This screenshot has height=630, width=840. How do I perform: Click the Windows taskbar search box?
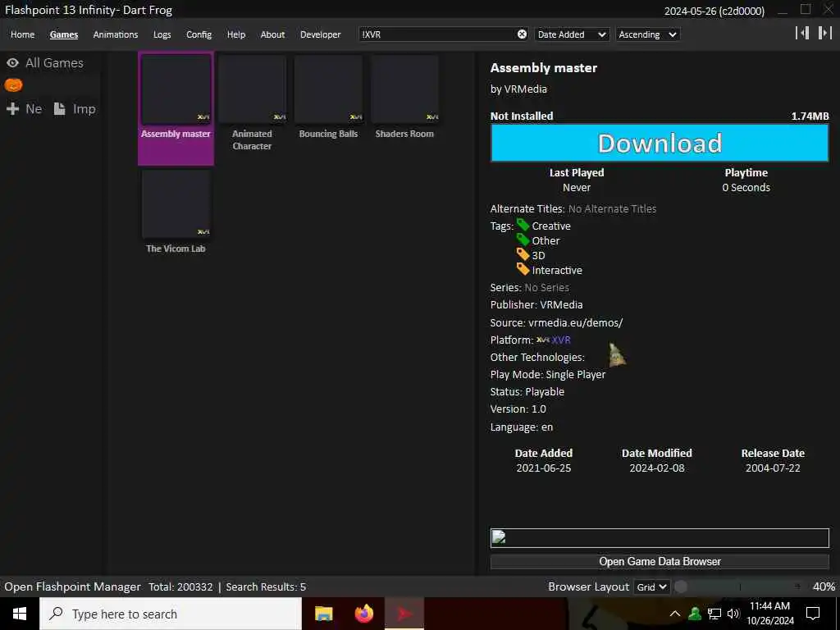pyautogui.click(x=171, y=614)
